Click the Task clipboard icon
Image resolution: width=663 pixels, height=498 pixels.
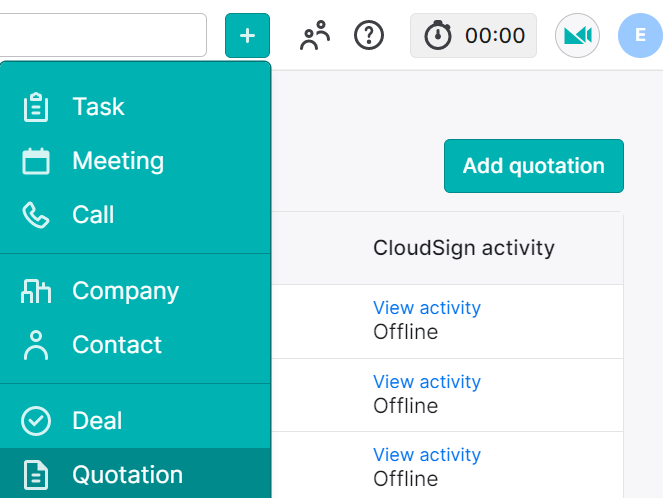(x=36, y=107)
